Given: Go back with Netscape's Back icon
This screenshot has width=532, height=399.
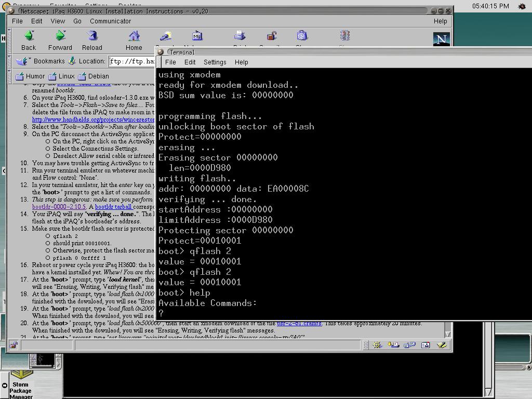Looking at the screenshot, I should coord(29,36).
